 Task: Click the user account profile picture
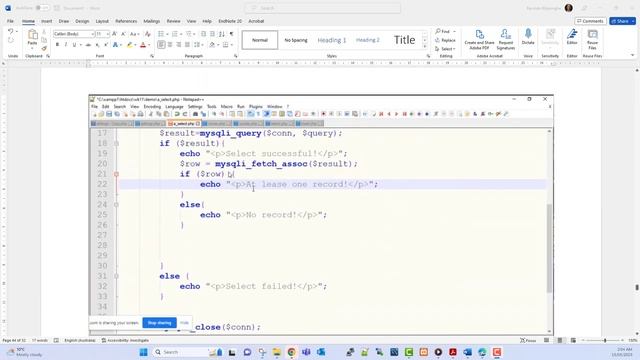click(569, 8)
